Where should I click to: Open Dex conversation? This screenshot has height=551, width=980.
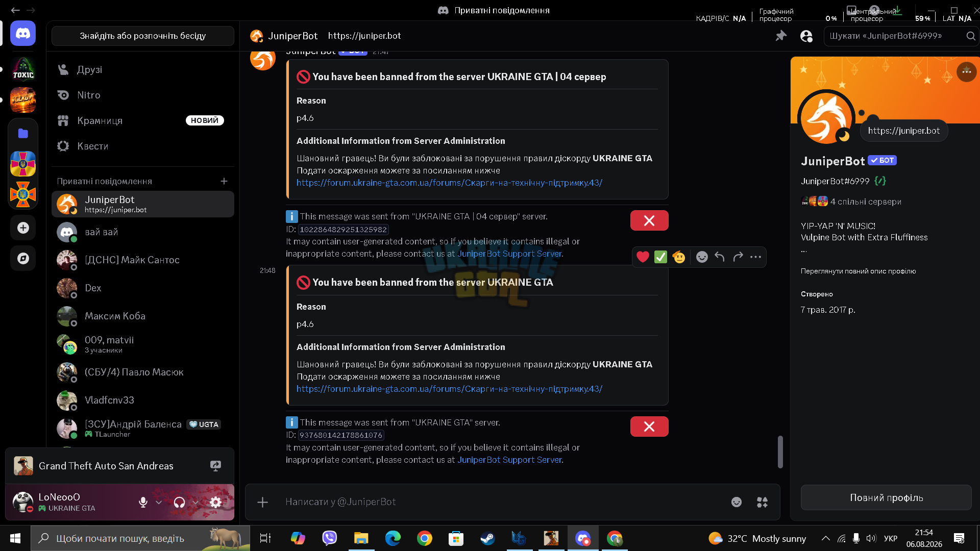pos(143,288)
